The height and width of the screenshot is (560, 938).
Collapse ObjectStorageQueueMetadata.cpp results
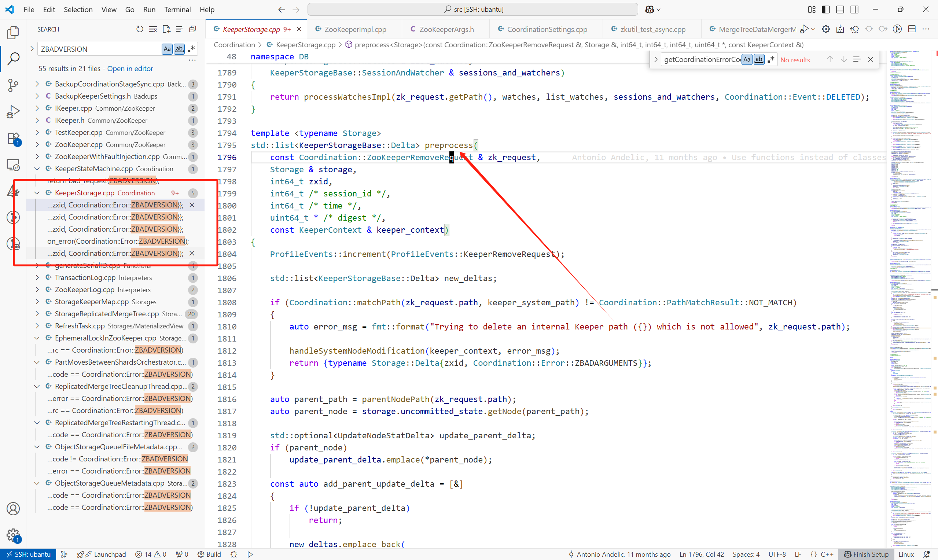coord(37,483)
